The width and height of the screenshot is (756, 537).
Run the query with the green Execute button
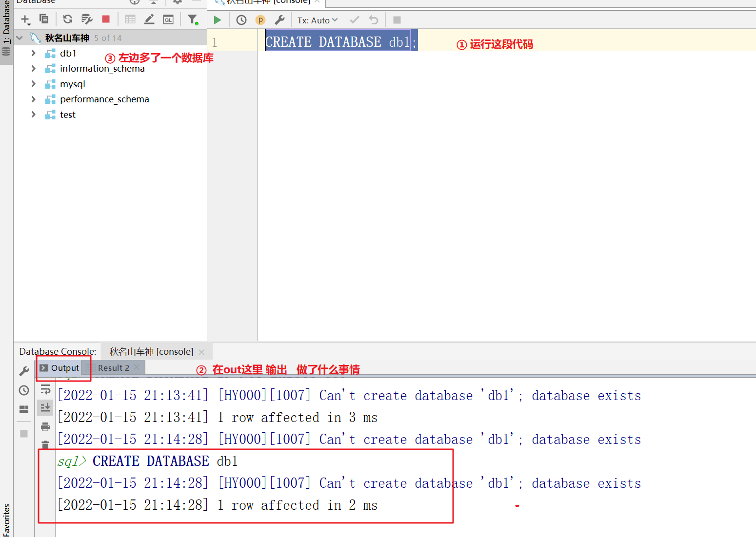(218, 20)
